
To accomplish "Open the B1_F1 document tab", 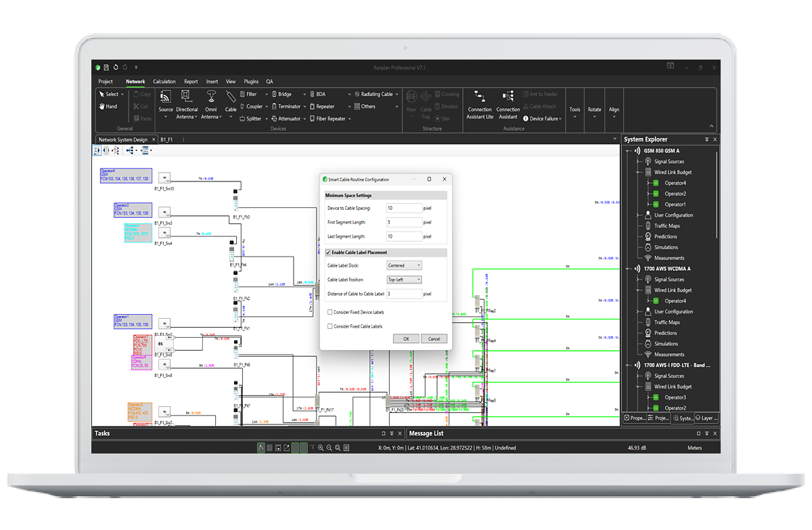I will (x=166, y=139).
